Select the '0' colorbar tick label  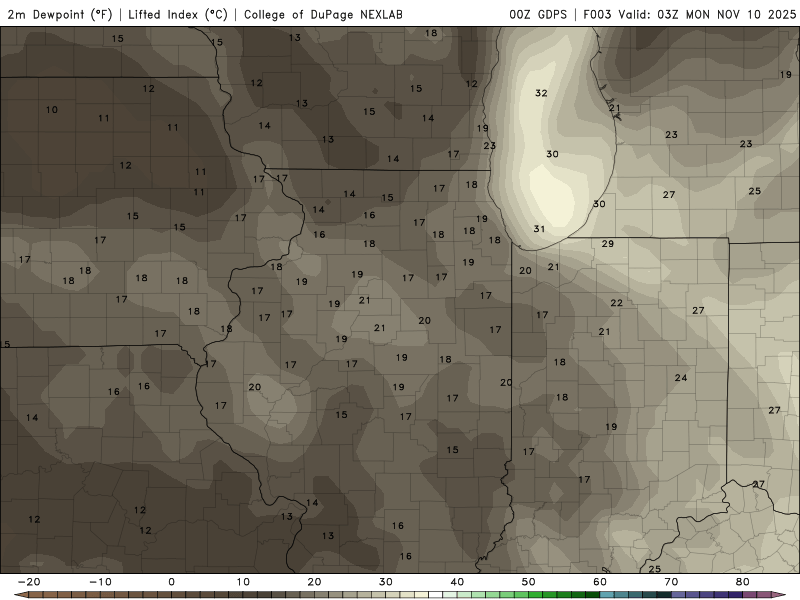(171, 582)
